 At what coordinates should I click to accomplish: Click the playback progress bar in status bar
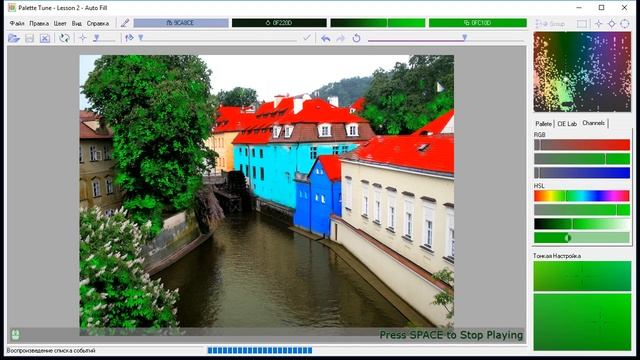click(260, 350)
